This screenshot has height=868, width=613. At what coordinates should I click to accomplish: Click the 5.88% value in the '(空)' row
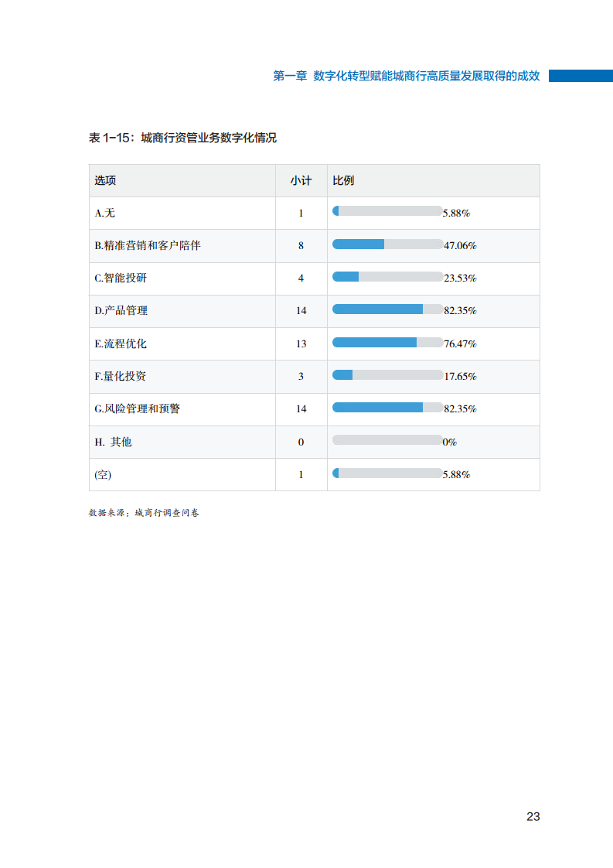[456, 475]
